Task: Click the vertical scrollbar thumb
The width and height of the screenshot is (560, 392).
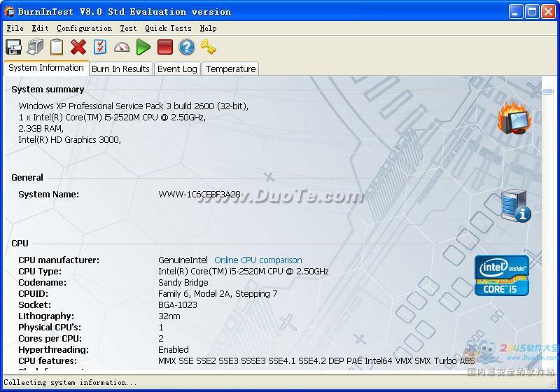Action: coord(547,91)
